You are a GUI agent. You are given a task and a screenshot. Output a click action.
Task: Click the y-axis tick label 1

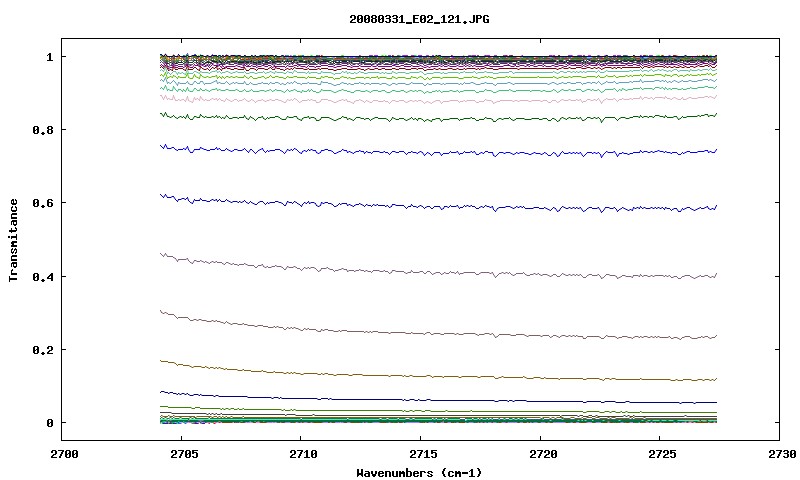pos(49,57)
